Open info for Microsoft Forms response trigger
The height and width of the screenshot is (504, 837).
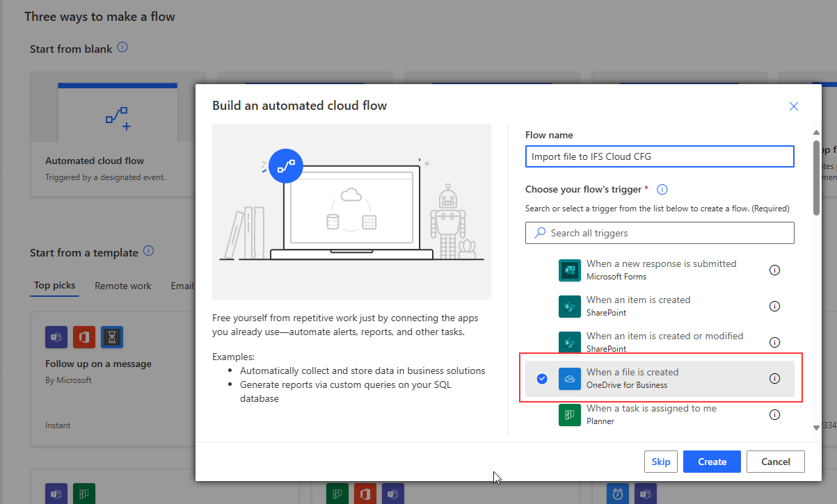774,270
